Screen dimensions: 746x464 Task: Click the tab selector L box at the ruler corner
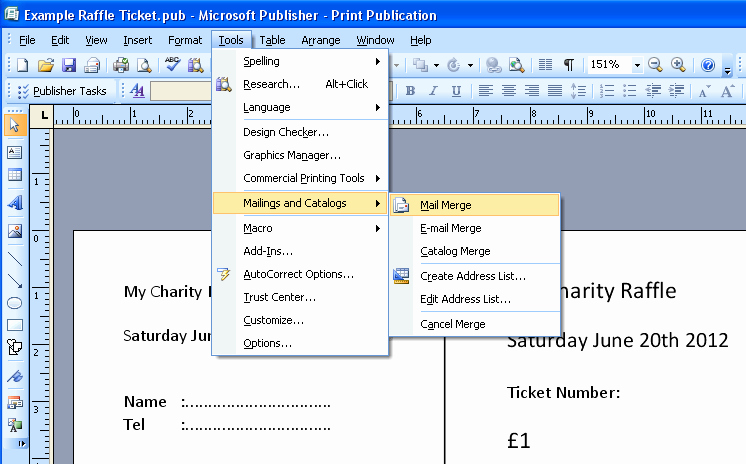tap(44, 115)
